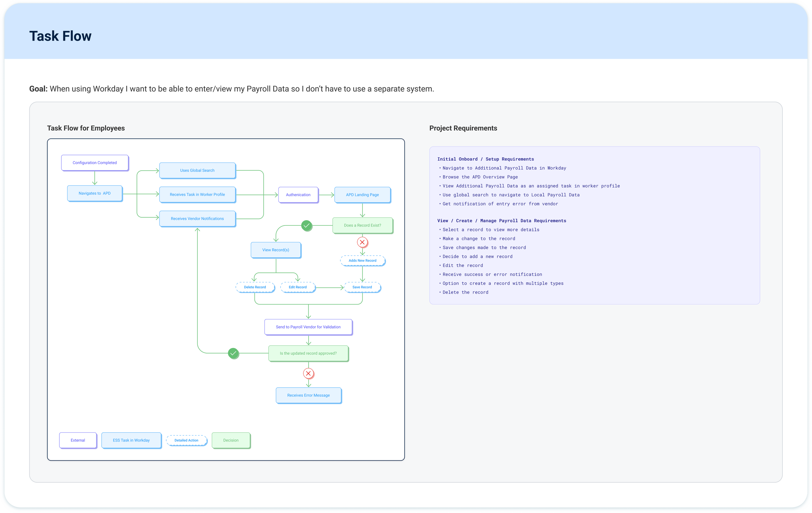The image size is (812, 513).
Task: Click Receives Task in Worker Profile node
Action: [197, 195]
